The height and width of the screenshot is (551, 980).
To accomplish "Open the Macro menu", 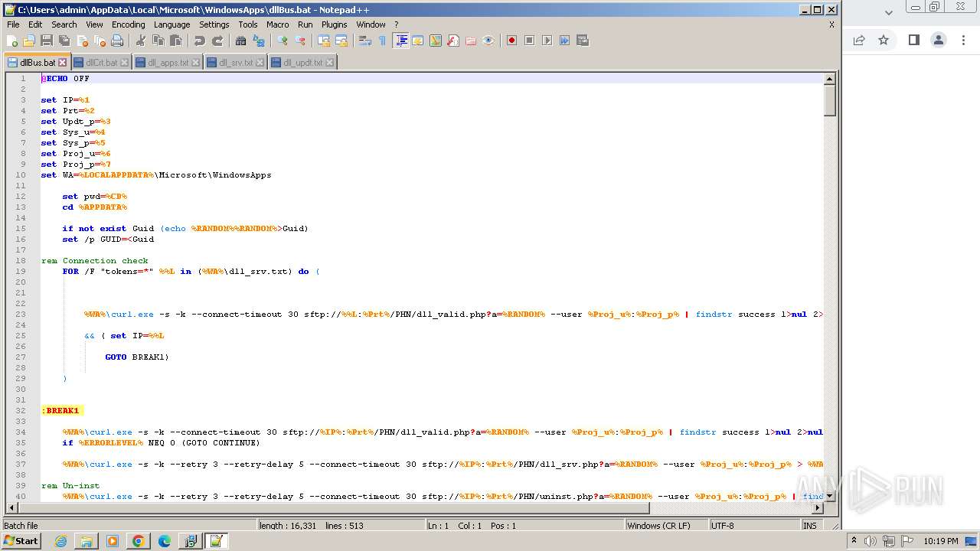I will [277, 24].
